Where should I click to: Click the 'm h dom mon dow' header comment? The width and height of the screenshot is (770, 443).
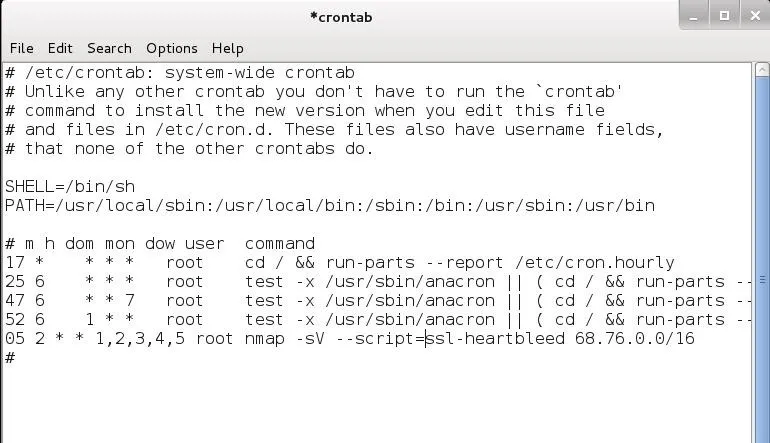point(100,244)
